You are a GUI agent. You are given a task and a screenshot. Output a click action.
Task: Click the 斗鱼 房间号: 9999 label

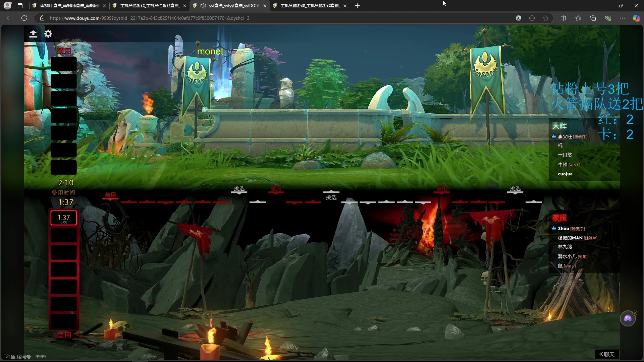[x=26, y=357]
